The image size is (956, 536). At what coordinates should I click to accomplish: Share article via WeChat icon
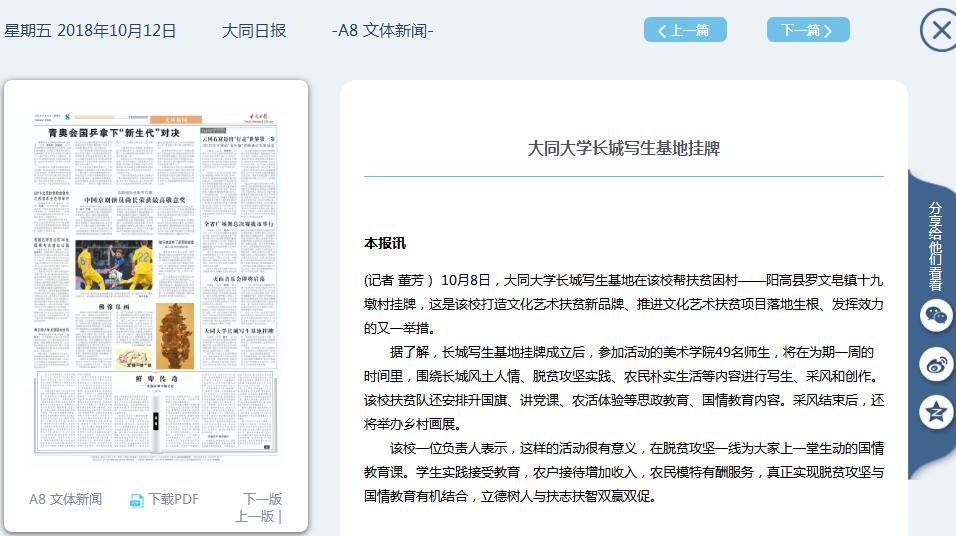936,315
